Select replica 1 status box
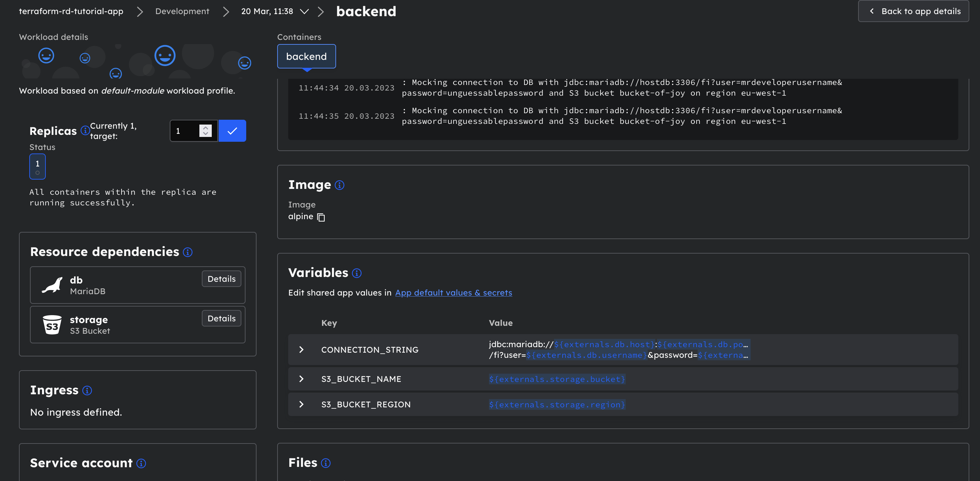Image resolution: width=980 pixels, height=481 pixels. 37,167
